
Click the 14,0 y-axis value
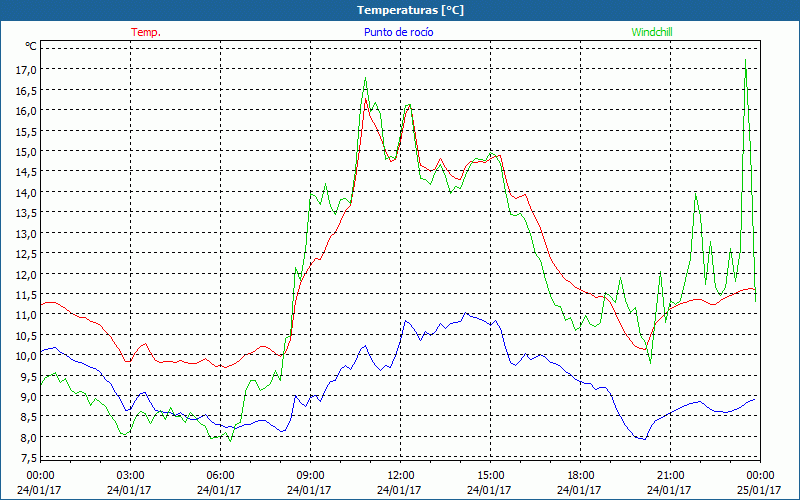click(27, 192)
